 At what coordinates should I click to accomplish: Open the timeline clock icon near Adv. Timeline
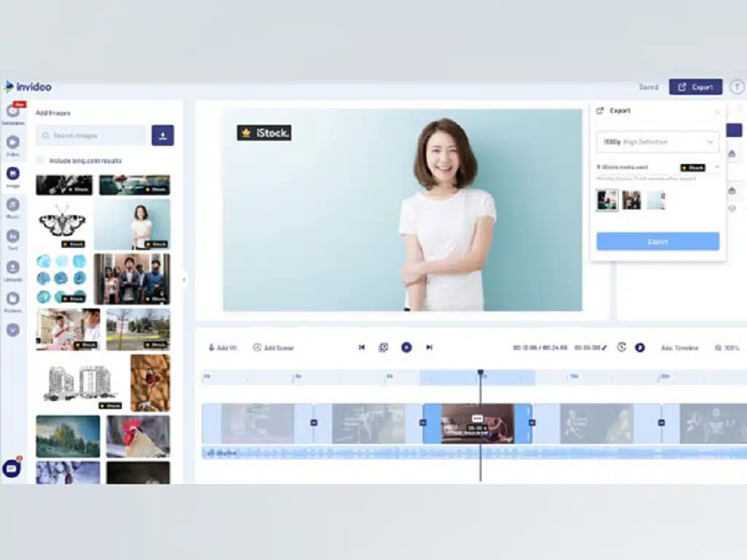point(620,348)
